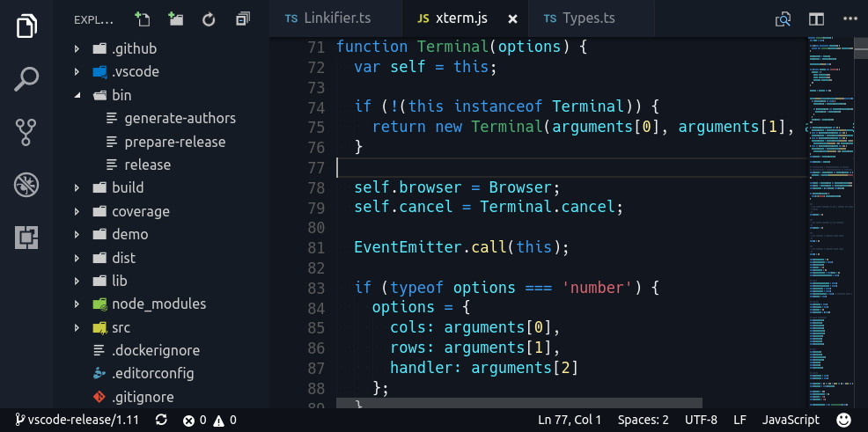The width and height of the screenshot is (868, 432).
Task: Change the JavaScript language mode
Action: coord(790,420)
